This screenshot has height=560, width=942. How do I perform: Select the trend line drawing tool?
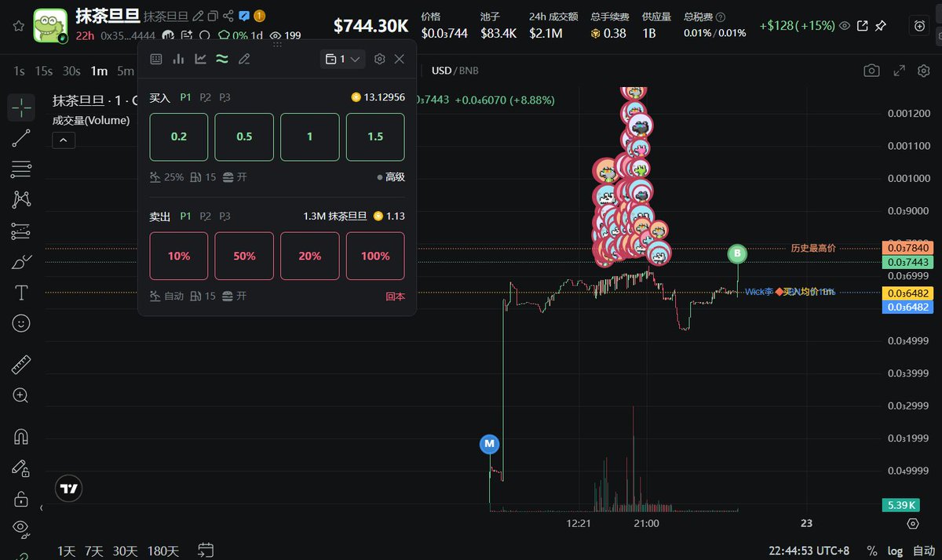(x=21, y=140)
